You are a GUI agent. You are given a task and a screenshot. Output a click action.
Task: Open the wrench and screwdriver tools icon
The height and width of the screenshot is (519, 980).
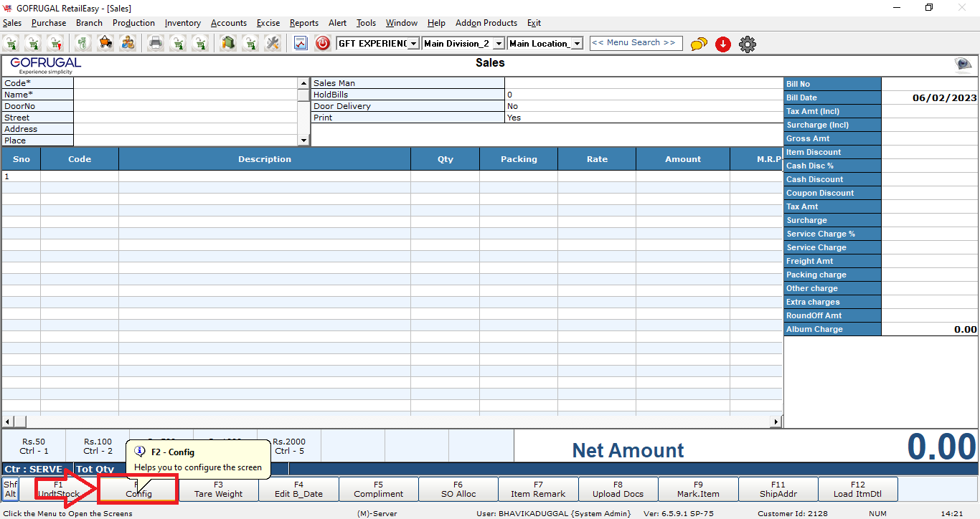pyautogui.click(x=272, y=44)
